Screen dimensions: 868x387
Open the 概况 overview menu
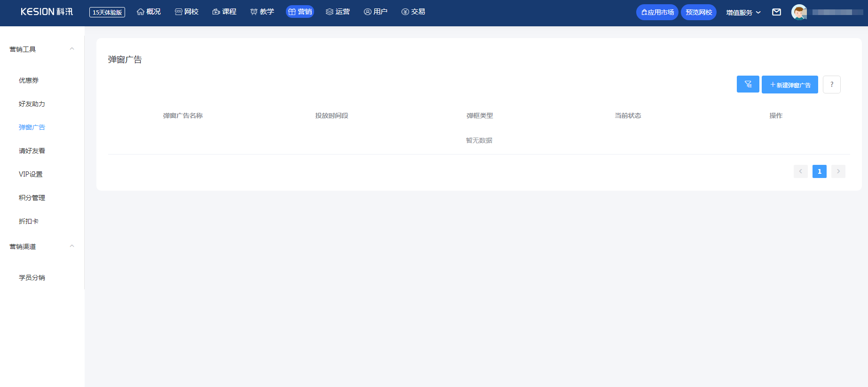click(x=149, y=12)
